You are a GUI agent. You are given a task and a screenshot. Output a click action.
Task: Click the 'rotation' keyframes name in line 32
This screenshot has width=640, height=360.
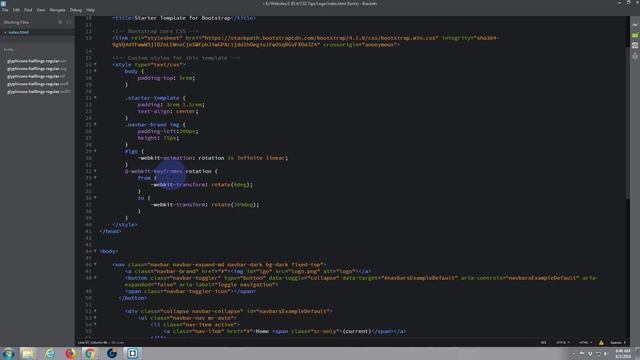click(198, 171)
